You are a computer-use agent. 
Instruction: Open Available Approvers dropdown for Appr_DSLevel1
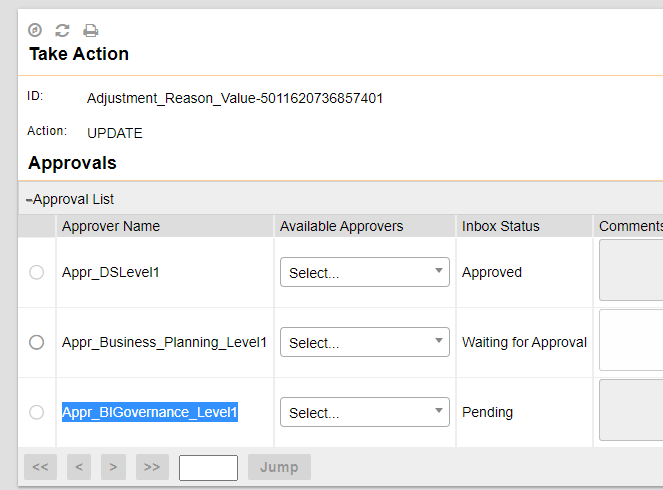point(364,272)
